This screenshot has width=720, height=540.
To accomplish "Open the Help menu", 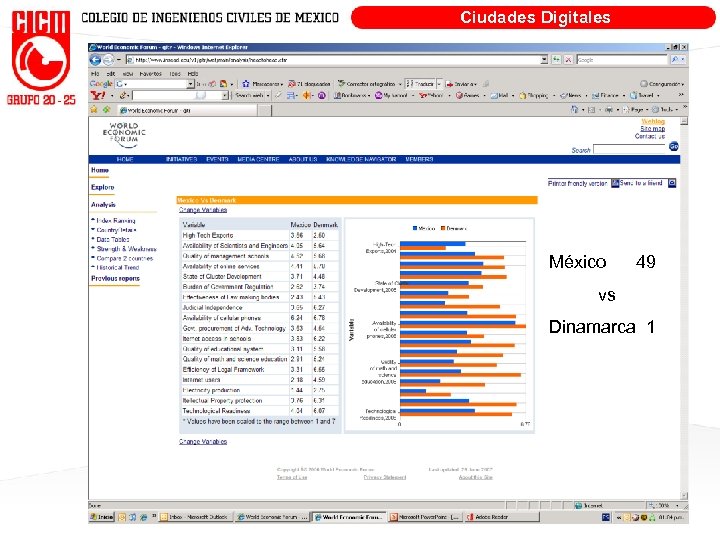I will (x=193, y=73).
